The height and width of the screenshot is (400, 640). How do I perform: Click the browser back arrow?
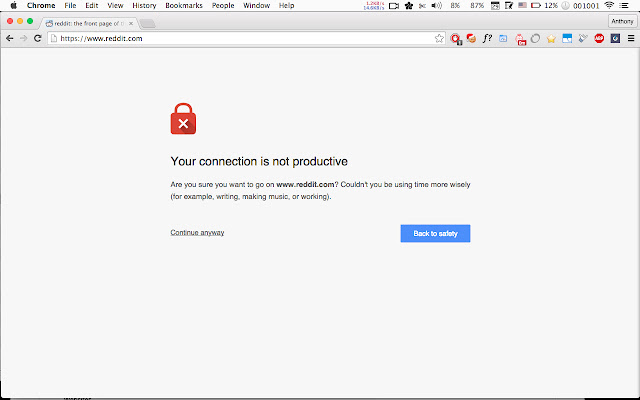click(9, 38)
